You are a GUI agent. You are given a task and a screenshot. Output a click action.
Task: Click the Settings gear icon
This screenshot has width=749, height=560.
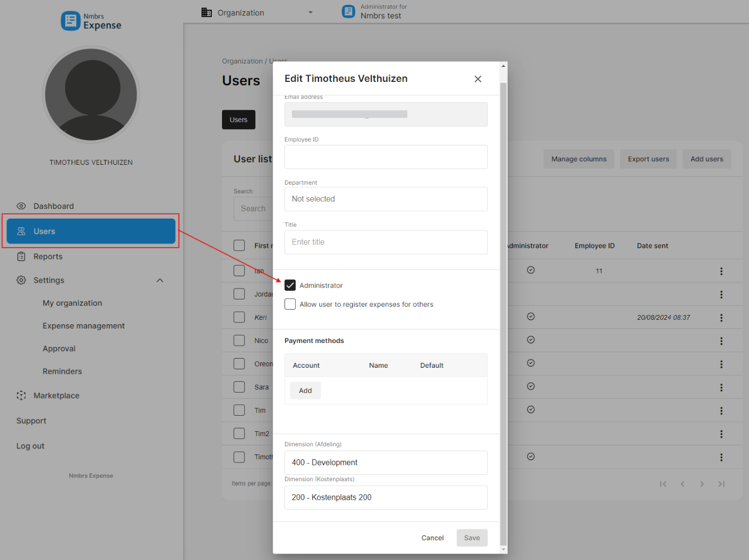click(21, 281)
